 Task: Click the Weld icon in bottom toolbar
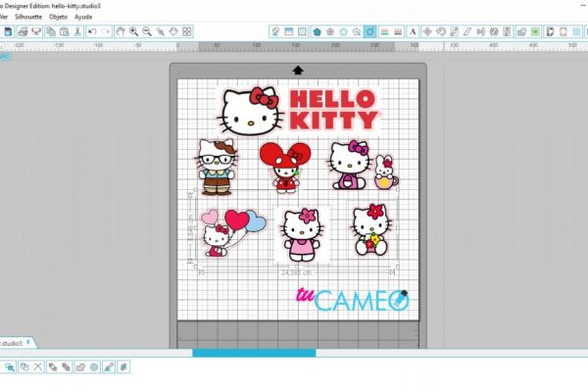[x=80, y=367]
